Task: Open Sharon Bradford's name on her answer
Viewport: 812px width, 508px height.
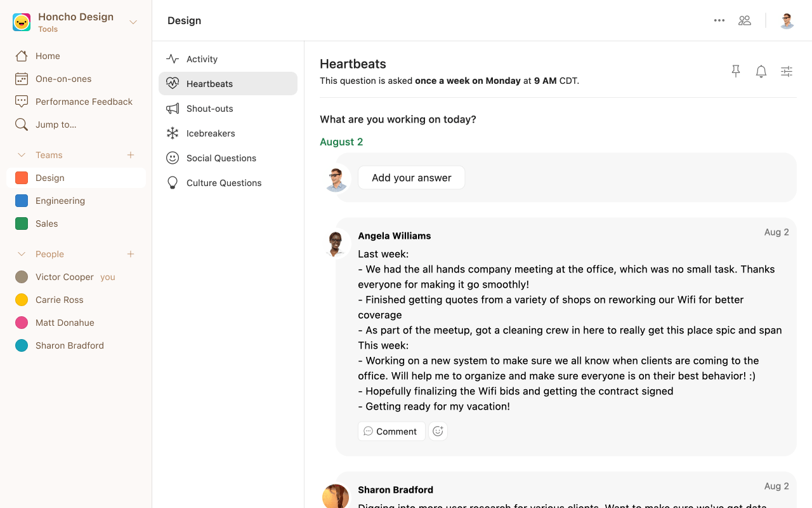Action: pyautogui.click(x=396, y=490)
